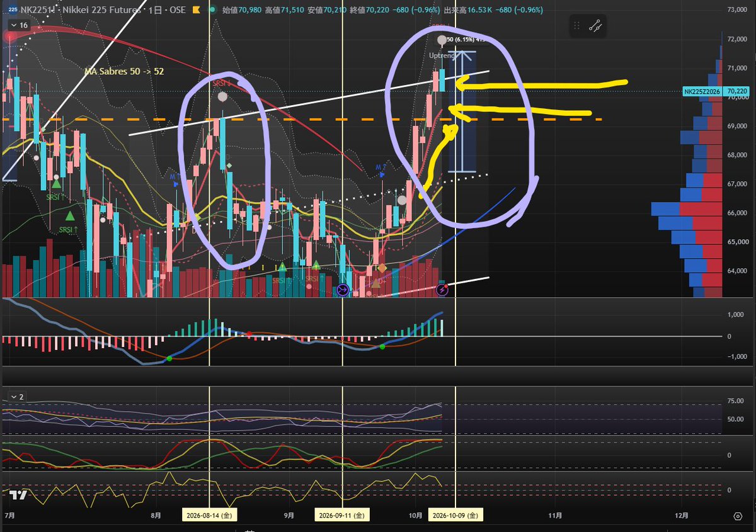Click the 70,220 current price tag
Viewport: 756px width, 532px height.
coord(737,92)
